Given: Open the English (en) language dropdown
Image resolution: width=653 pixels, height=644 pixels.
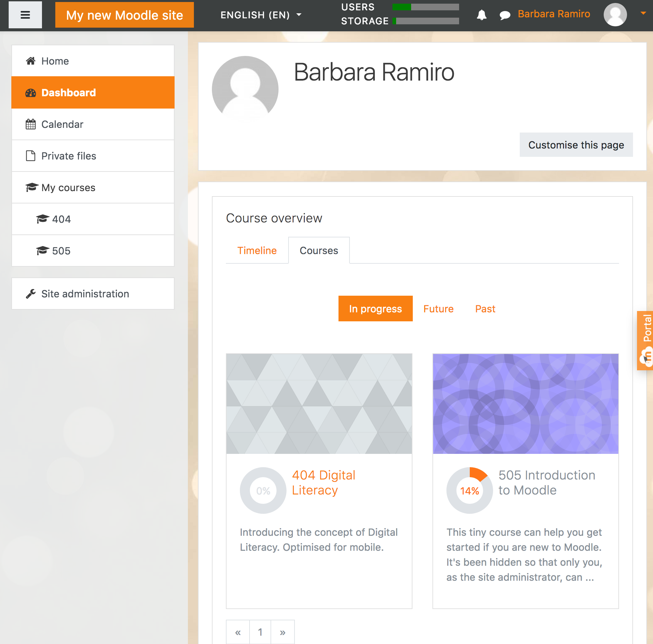Looking at the screenshot, I should pos(261,15).
